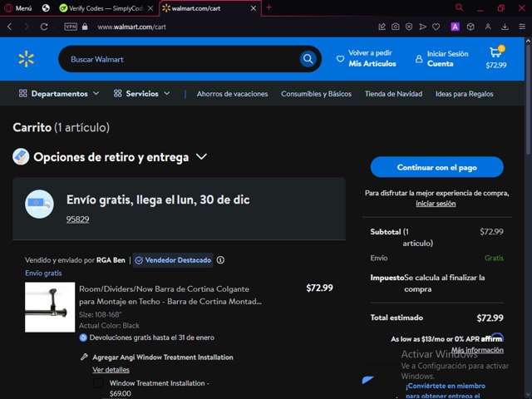Image resolution: width=532 pixels, height=399 pixels.
Task: Open the ad blocker shield icon
Action: [x=409, y=27]
